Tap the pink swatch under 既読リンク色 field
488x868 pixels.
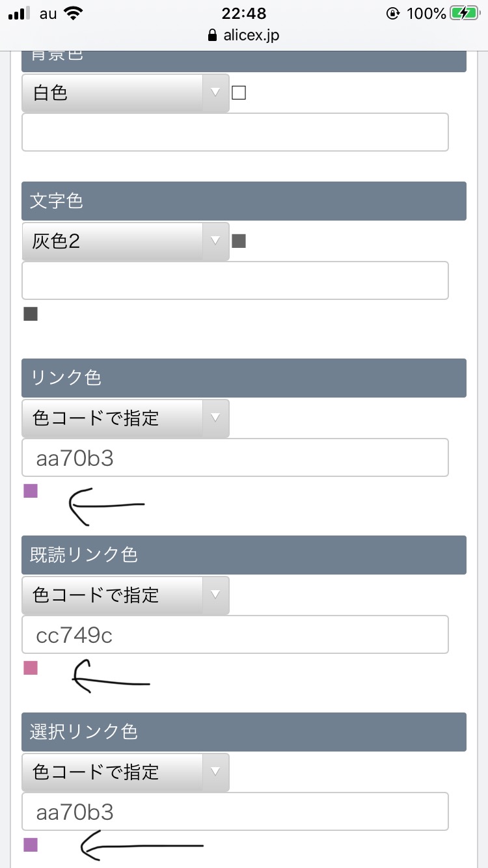click(31, 668)
